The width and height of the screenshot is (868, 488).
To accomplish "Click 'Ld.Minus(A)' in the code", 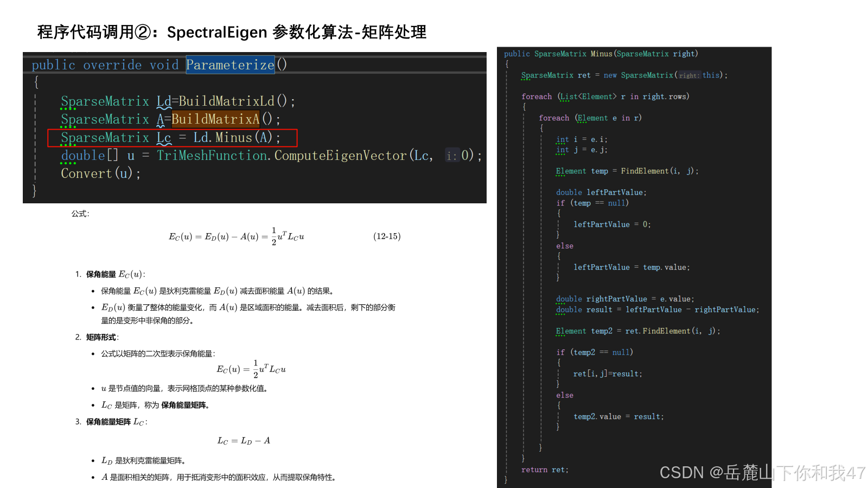I will [x=233, y=138].
